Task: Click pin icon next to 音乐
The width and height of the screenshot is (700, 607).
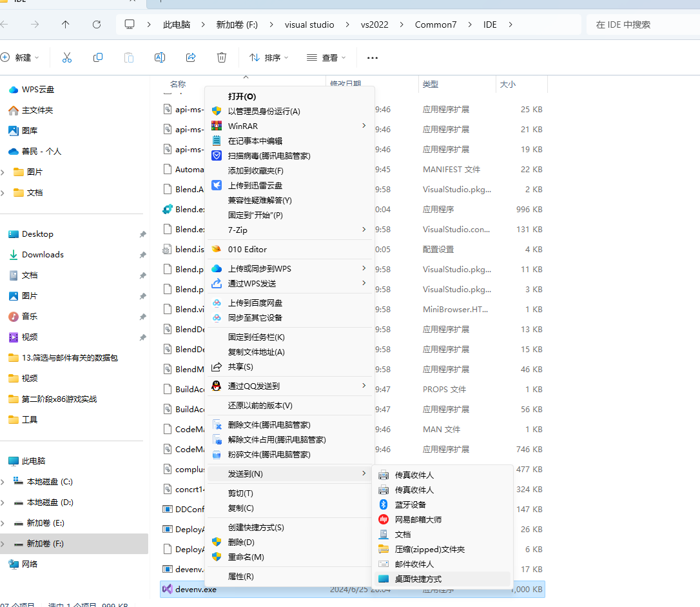Action: [143, 317]
